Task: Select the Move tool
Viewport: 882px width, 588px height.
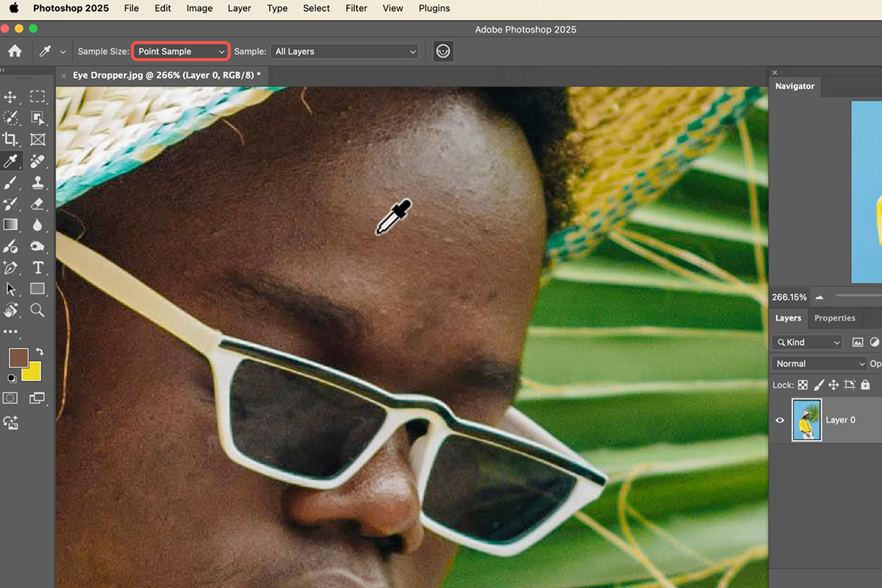Action: pyautogui.click(x=11, y=97)
